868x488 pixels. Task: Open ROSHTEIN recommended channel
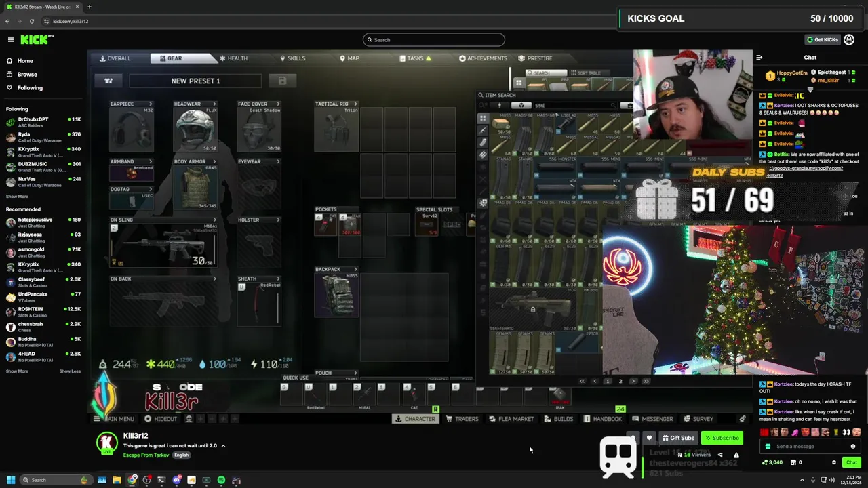click(43, 312)
